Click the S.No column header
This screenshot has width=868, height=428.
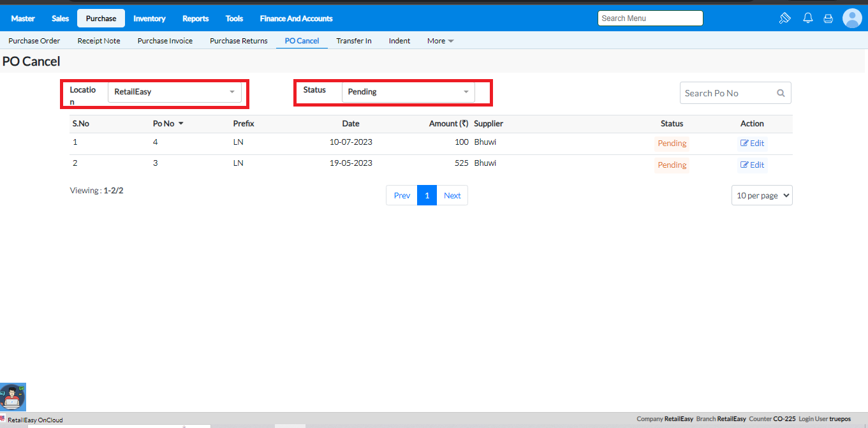tap(80, 124)
